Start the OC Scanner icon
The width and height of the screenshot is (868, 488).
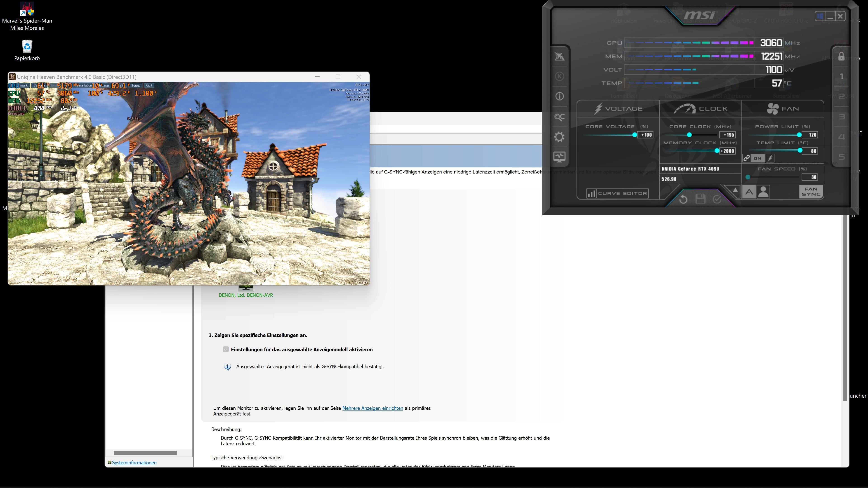pyautogui.click(x=559, y=117)
